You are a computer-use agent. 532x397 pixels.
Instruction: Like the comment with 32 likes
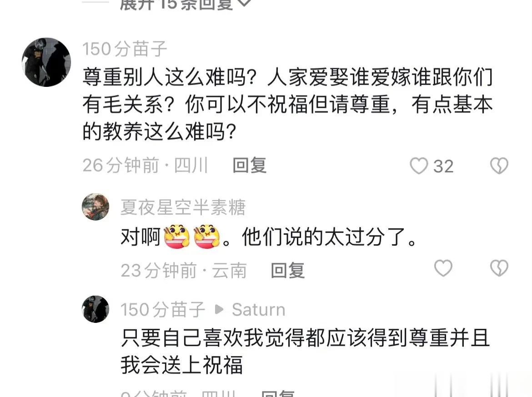tap(419, 166)
